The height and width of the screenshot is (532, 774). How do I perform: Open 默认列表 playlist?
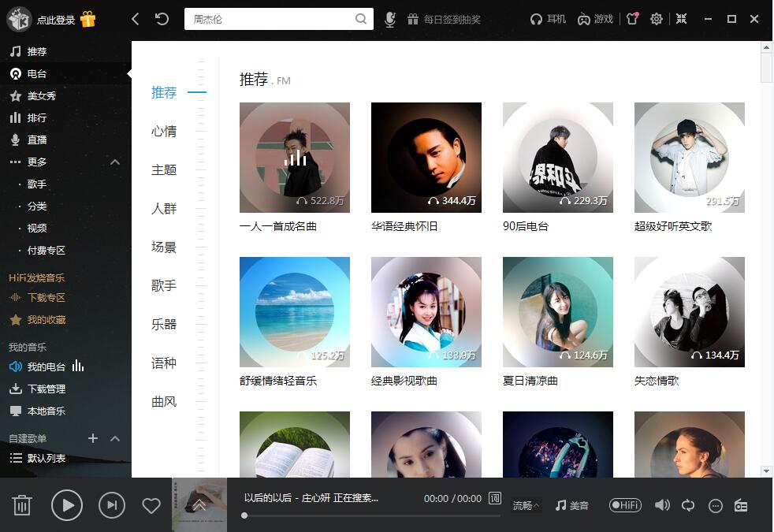click(47, 458)
